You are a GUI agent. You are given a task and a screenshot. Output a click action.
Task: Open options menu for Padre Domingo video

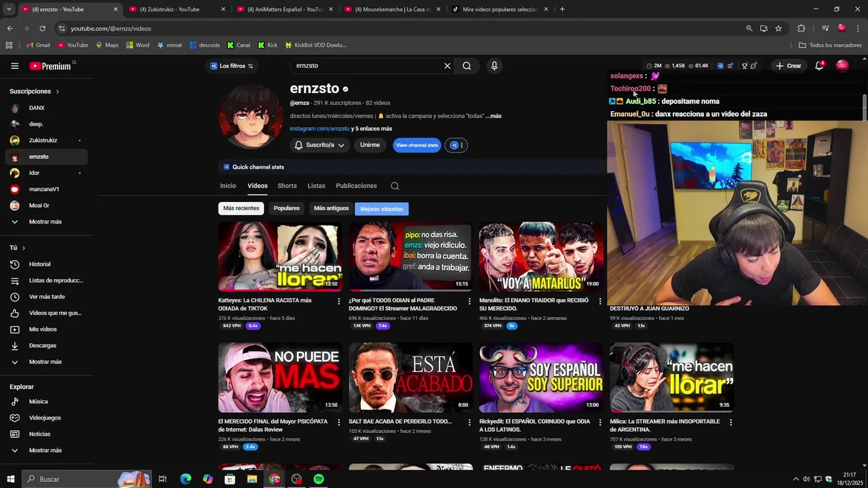pyautogui.click(x=469, y=301)
